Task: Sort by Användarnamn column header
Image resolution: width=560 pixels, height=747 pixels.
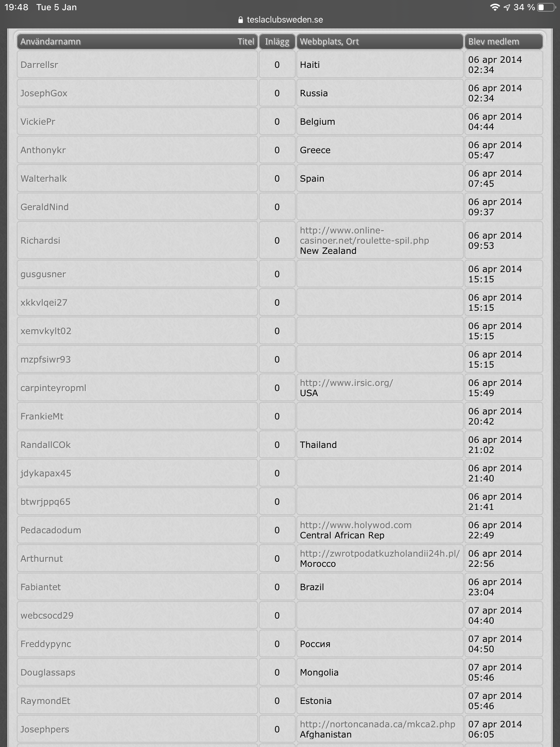Action: tap(51, 42)
